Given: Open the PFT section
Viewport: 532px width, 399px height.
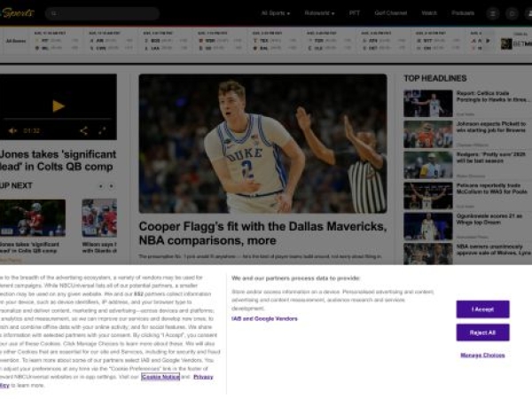Looking at the screenshot, I should [354, 13].
